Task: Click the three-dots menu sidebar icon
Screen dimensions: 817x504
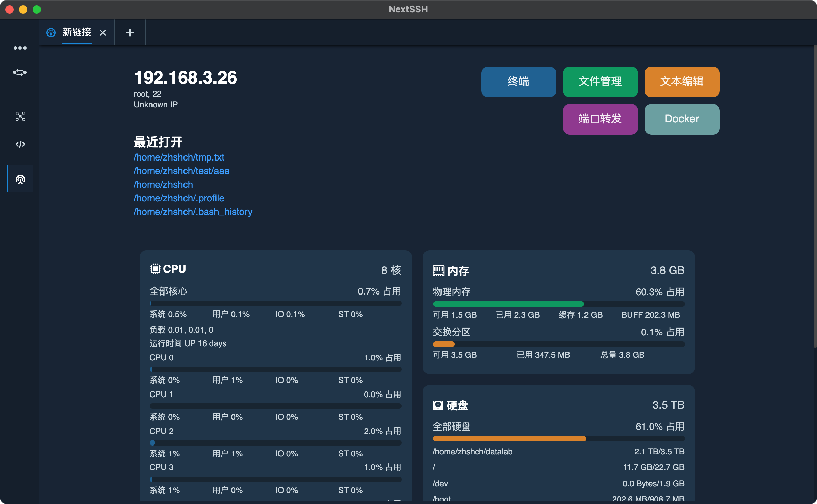Action: (x=20, y=48)
